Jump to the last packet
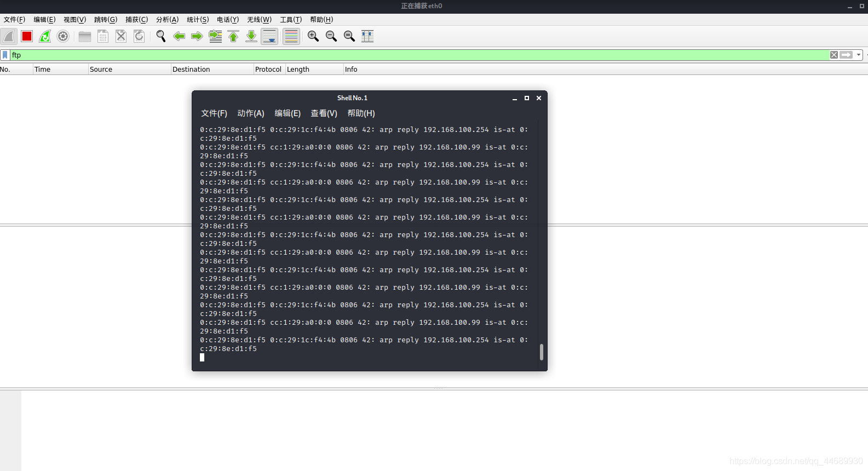868x471 pixels. coord(251,36)
